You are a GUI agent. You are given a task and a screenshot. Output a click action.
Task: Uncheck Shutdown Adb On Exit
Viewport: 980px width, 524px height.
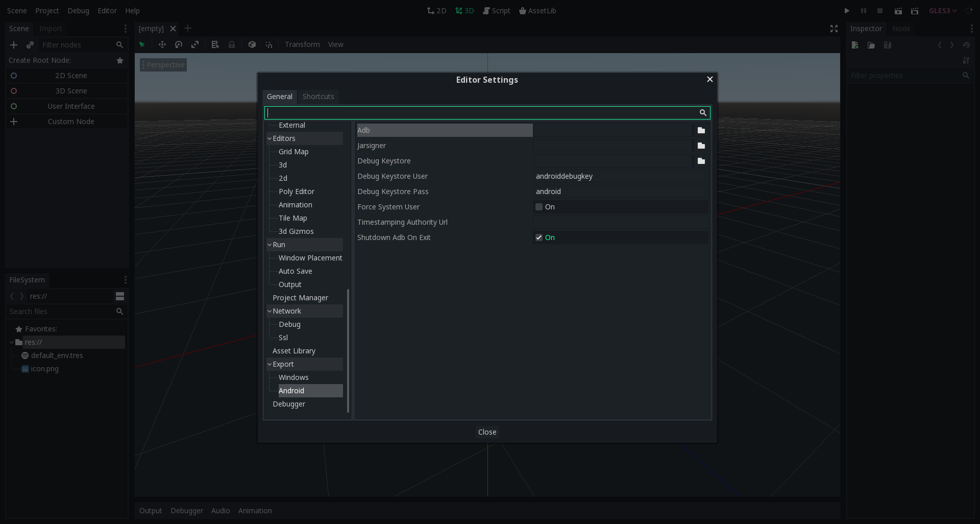tap(539, 237)
